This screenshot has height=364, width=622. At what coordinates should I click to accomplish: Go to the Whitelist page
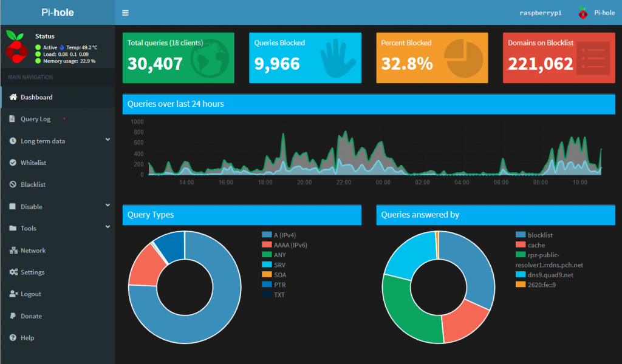click(58, 163)
